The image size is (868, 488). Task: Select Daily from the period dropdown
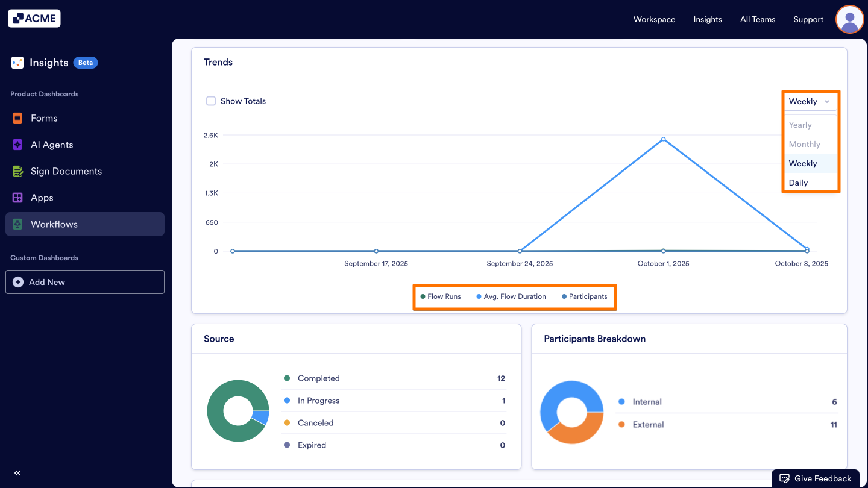pos(798,183)
